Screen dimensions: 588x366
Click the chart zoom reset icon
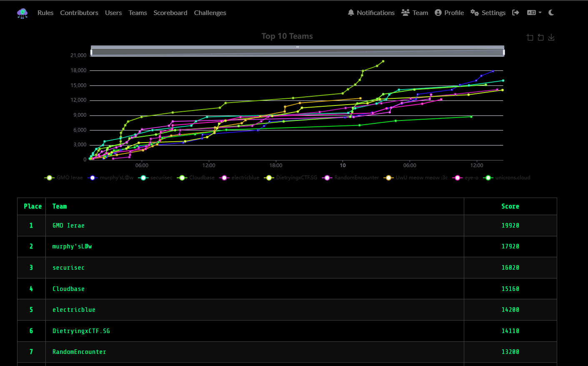pyautogui.click(x=540, y=38)
